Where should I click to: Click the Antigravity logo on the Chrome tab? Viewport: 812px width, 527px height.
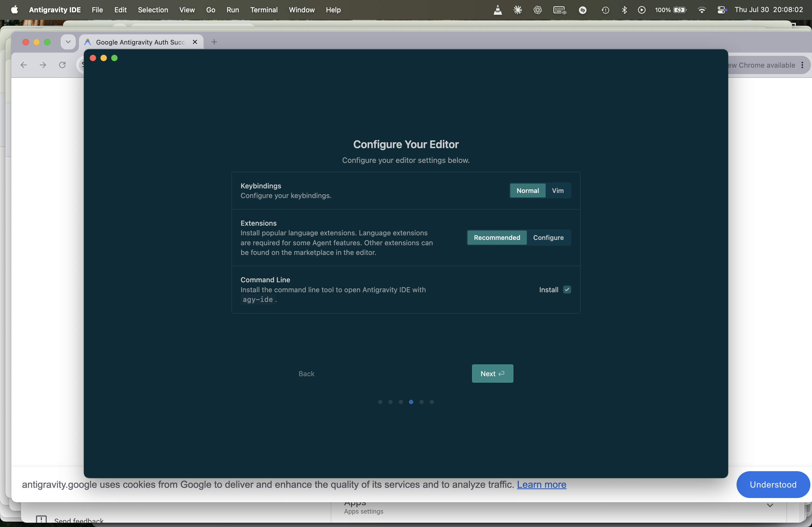tap(88, 42)
